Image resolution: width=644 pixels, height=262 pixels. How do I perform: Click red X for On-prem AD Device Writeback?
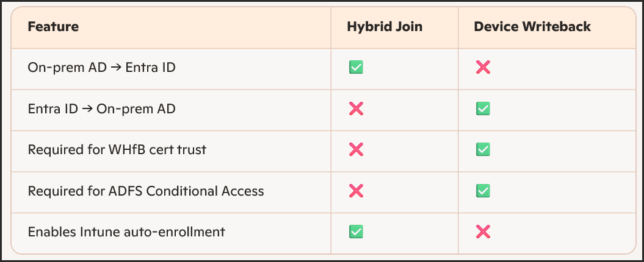(x=483, y=67)
